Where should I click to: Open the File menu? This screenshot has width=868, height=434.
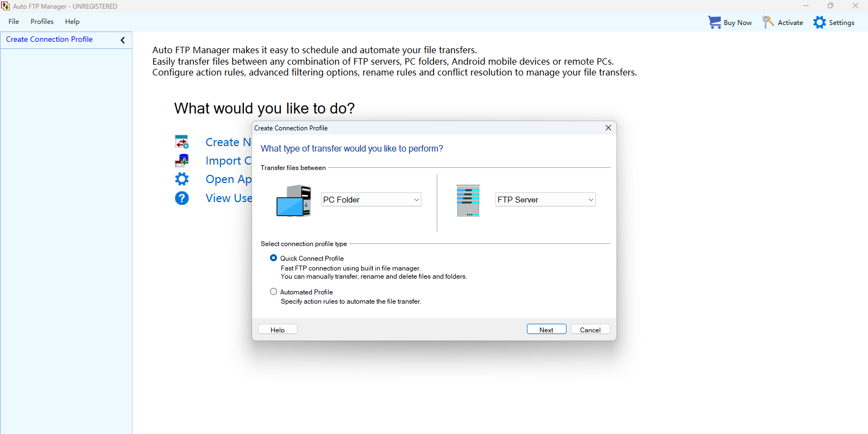click(14, 22)
